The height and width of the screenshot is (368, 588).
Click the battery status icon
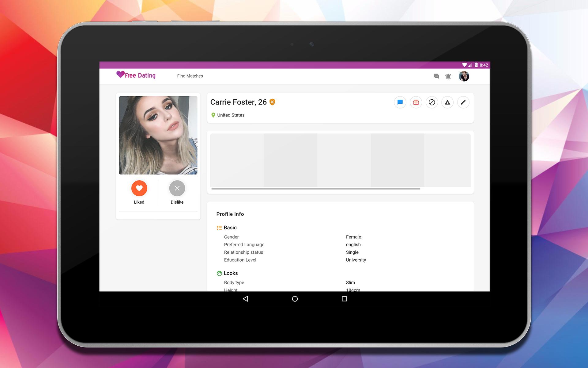(x=476, y=65)
